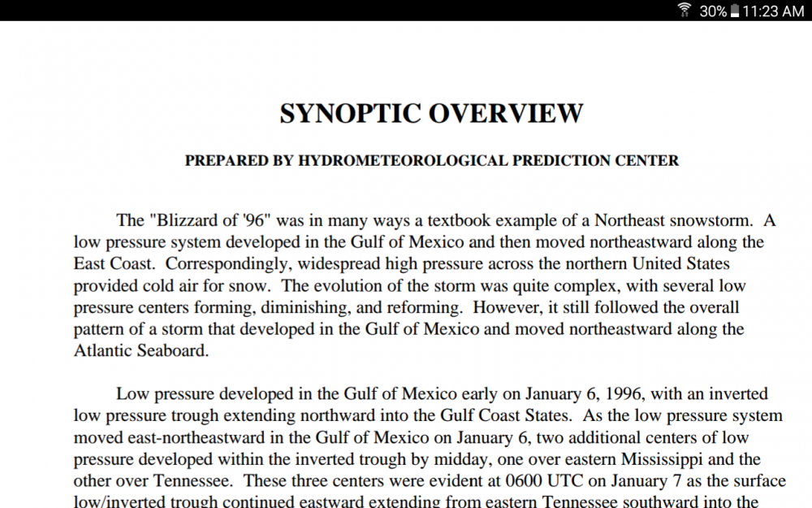The image size is (812, 508).
Task: Tap the SYNOPTIC OVERVIEW heading
Action: tap(431, 114)
